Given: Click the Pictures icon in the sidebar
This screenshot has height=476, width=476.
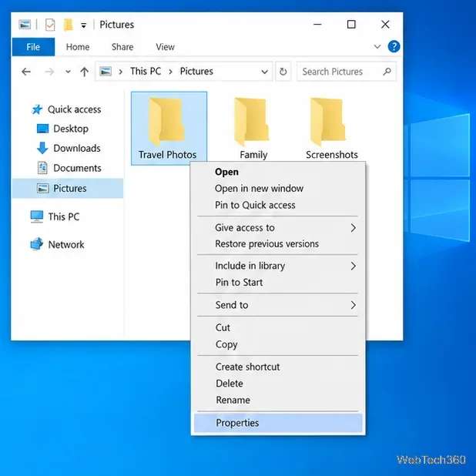Looking at the screenshot, I should pyautogui.click(x=42, y=188).
